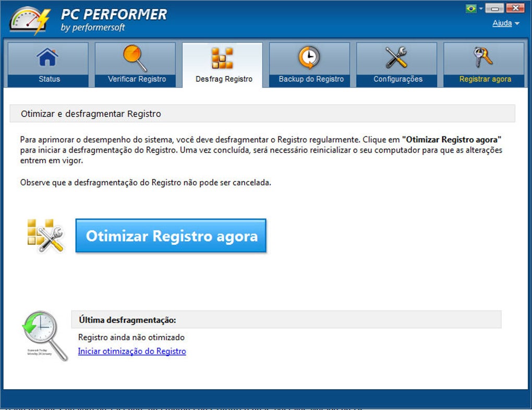Click the clock magnifier last-defrag icon
532x410 pixels.
pyautogui.click(x=45, y=336)
